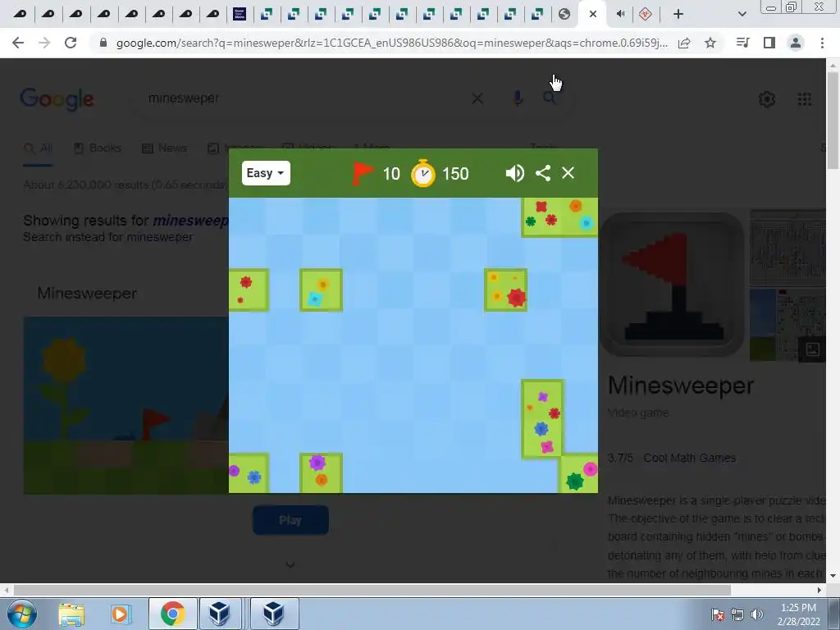The height and width of the screenshot is (630, 840).
Task: Open the media control playlist icon
Action: point(742,43)
